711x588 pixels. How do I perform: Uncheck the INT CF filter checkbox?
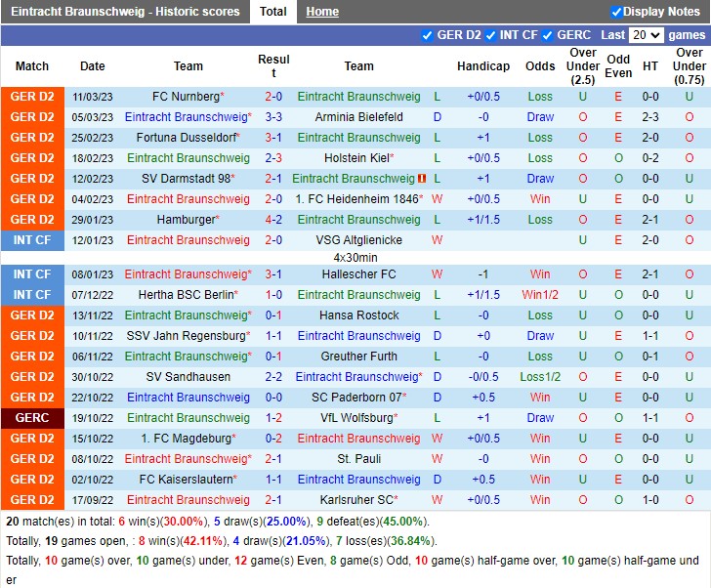point(490,36)
